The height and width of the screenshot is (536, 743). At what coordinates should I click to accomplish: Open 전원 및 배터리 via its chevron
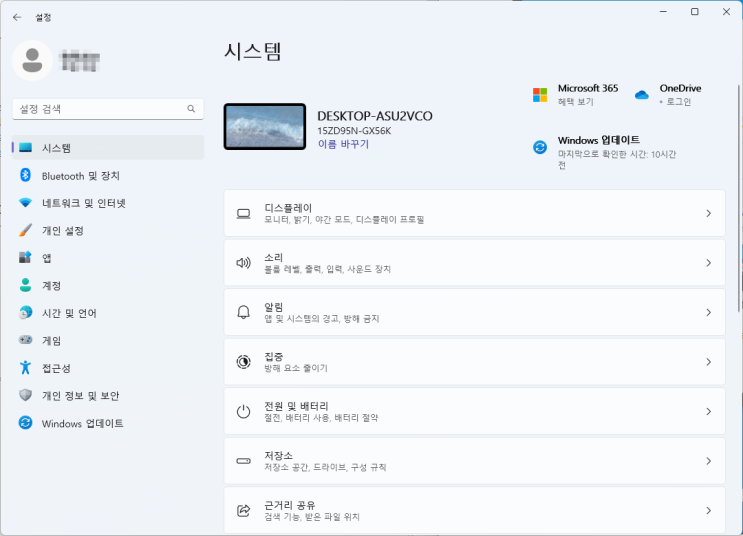pos(709,411)
